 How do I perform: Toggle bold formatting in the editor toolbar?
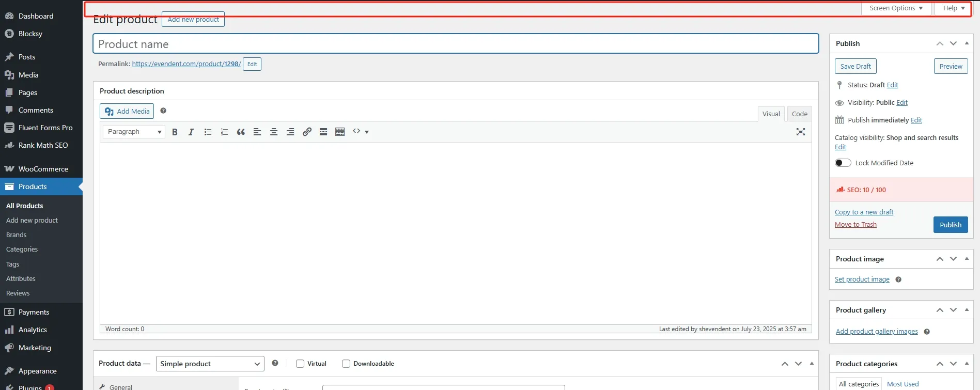[175, 132]
